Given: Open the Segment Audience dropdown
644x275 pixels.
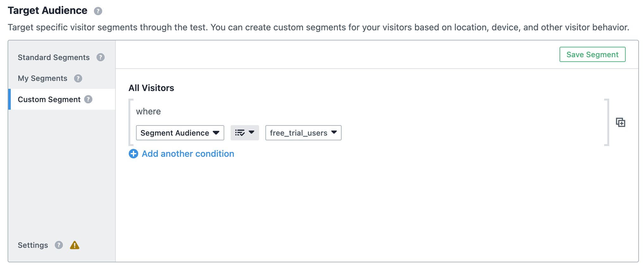Looking at the screenshot, I should (x=180, y=133).
